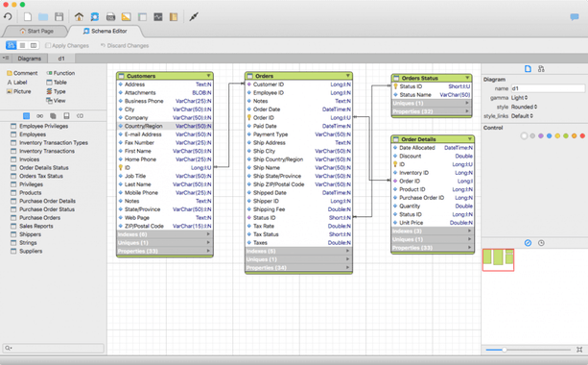
Task: Click Apply Changes button
Action: 67,45
